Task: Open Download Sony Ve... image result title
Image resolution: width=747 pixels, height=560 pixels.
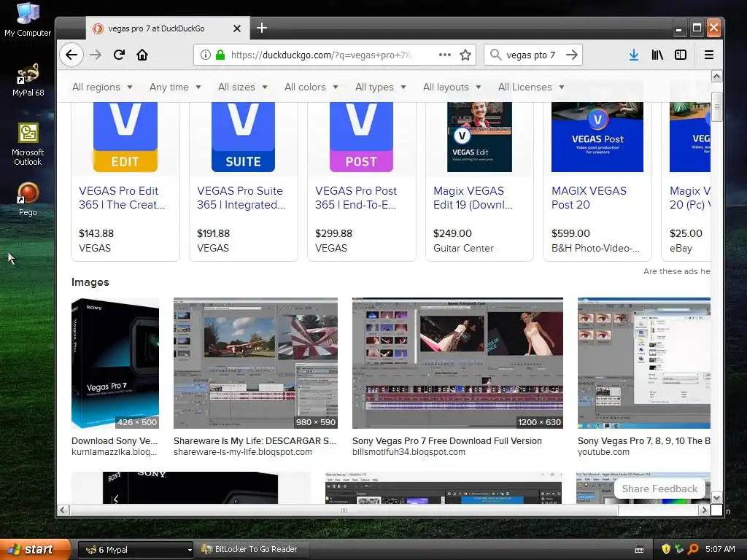Action: (x=115, y=441)
